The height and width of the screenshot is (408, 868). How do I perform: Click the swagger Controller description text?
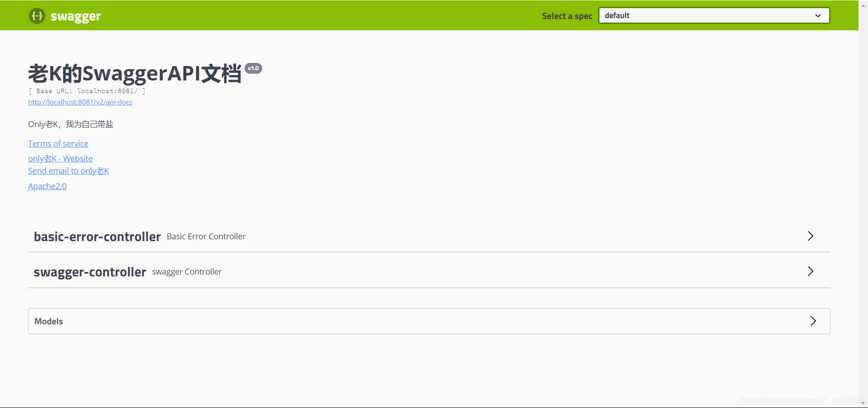(x=187, y=272)
